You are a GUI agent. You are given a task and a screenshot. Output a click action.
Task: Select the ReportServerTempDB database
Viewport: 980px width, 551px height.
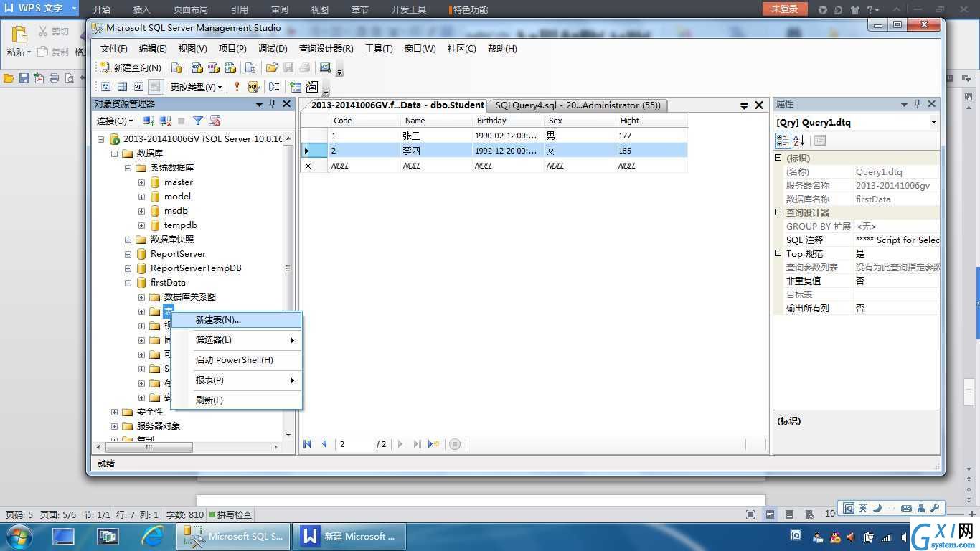[x=196, y=268]
